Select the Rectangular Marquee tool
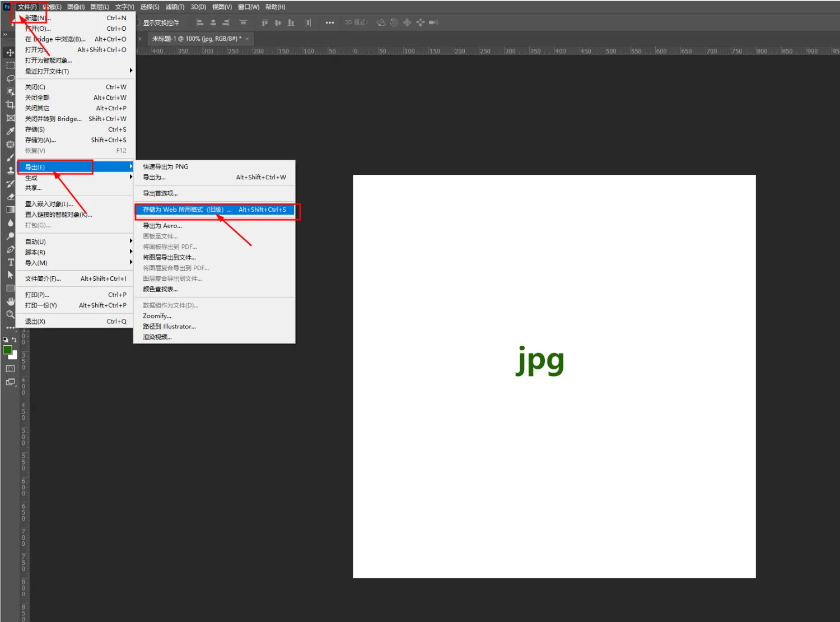This screenshot has width=840, height=622. (10, 66)
